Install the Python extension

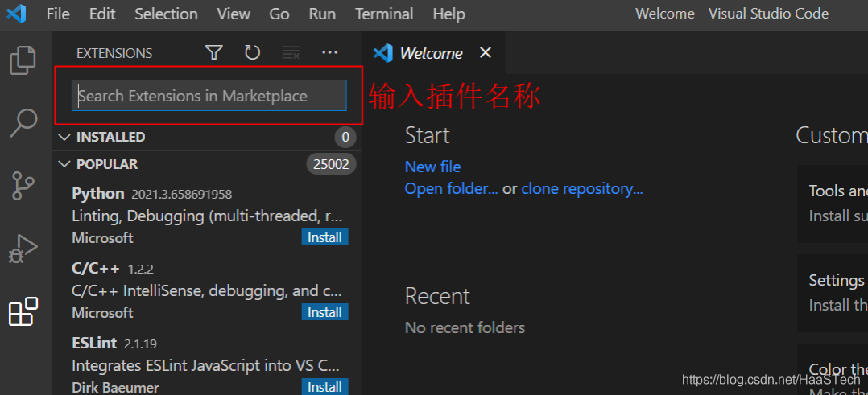click(x=325, y=237)
